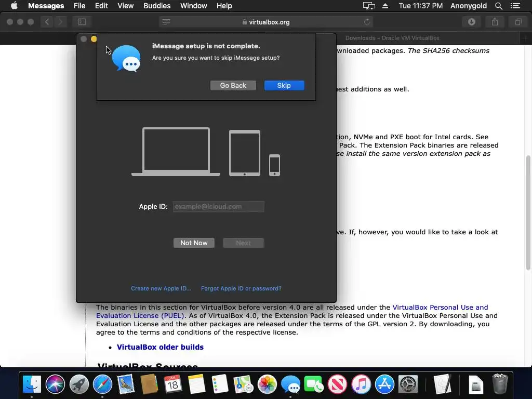Open Notes from the Dock

pyautogui.click(x=196, y=384)
